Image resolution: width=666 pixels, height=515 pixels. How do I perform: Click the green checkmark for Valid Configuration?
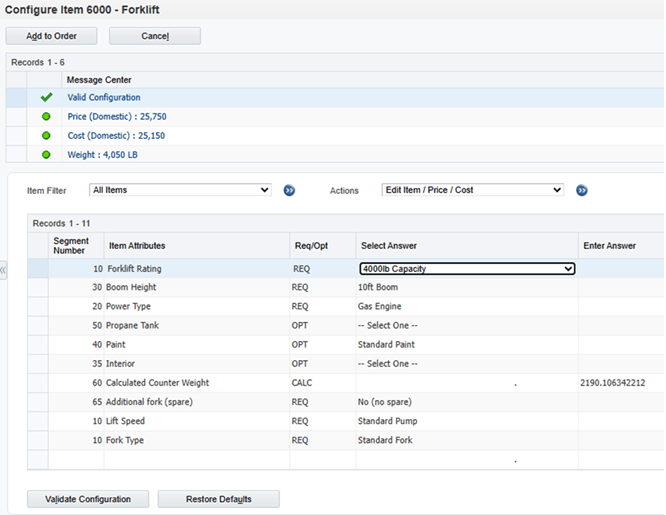click(x=46, y=97)
